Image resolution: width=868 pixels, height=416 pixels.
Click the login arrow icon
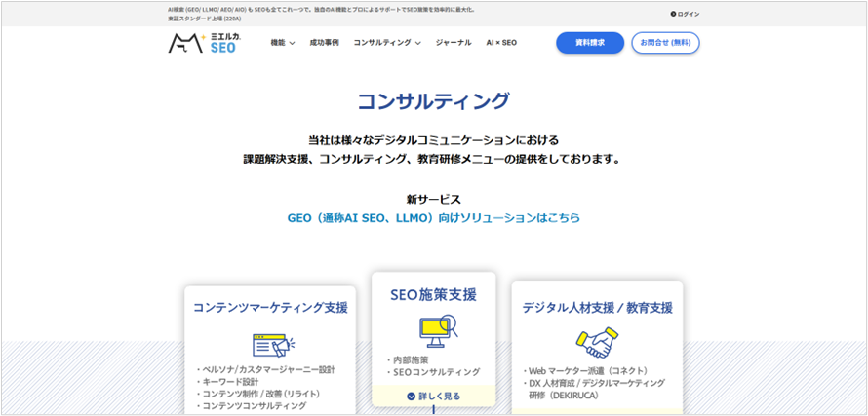[673, 14]
